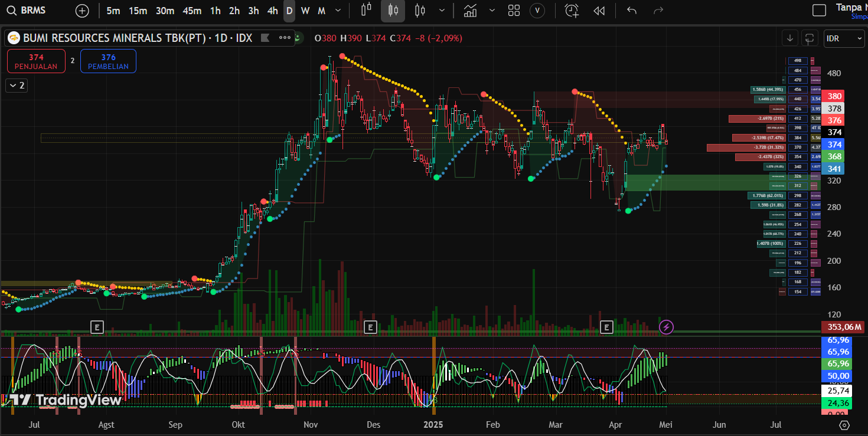Open the layout templates grid icon
Image resolution: width=868 pixels, height=436 pixels.
(x=514, y=11)
